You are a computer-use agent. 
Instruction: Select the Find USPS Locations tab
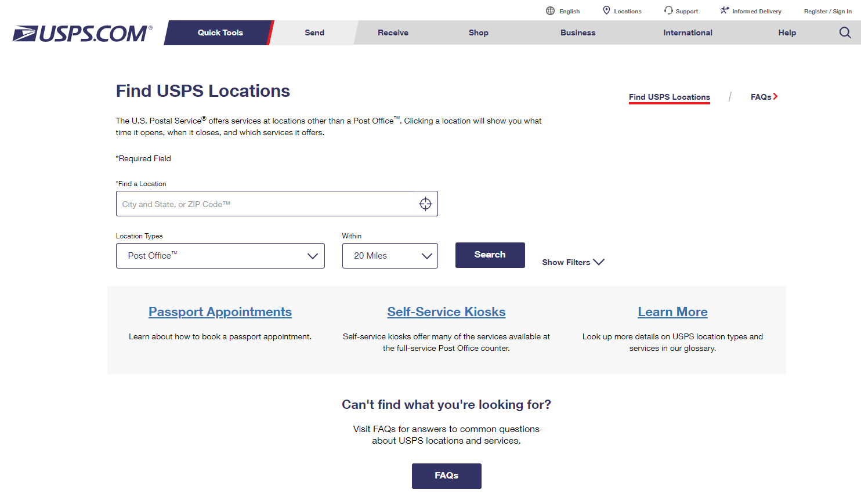[x=670, y=97]
